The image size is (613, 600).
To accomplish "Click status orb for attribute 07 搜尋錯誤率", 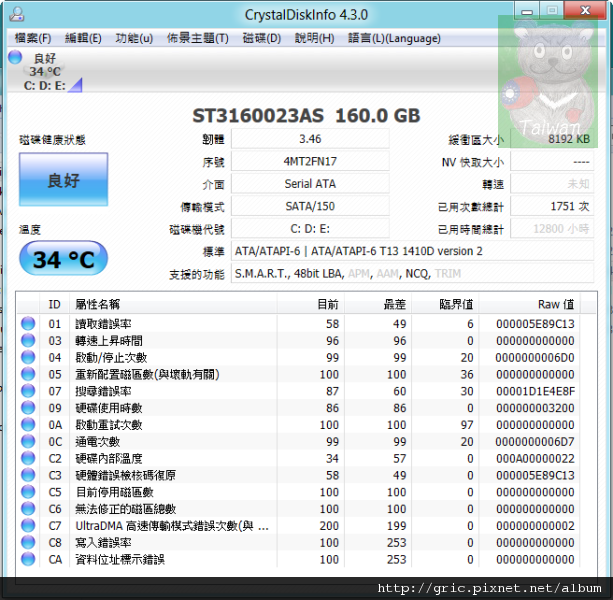I will (28, 391).
